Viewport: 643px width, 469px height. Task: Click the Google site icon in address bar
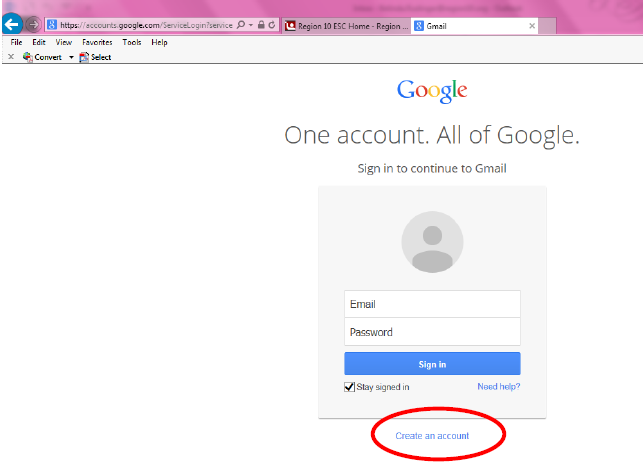pyautogui.click(x=52, y=25)
